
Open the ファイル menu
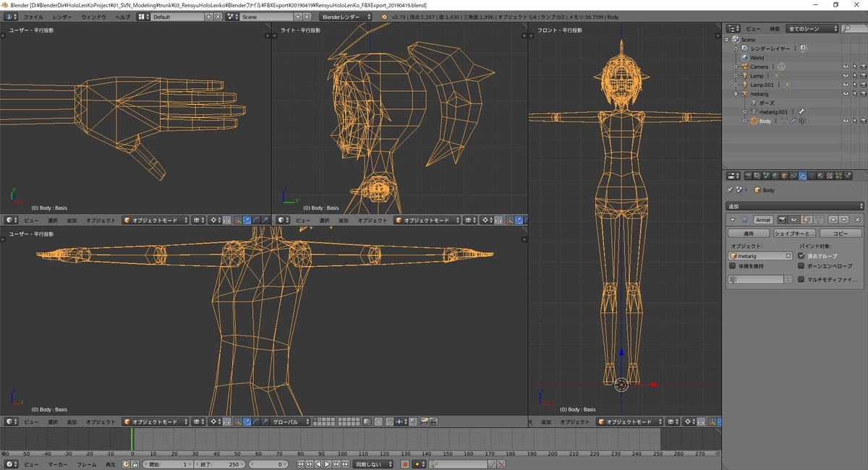pos(33,17)
